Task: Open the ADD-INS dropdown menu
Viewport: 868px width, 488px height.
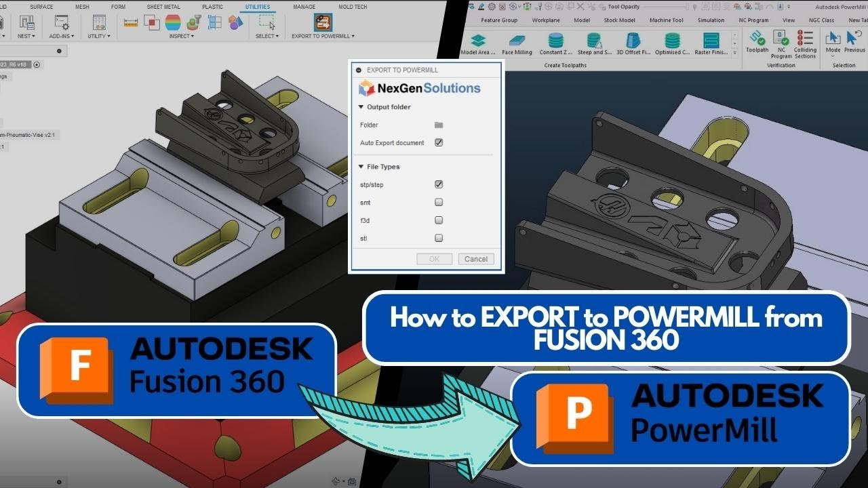Action: click(x=62, y=36)
